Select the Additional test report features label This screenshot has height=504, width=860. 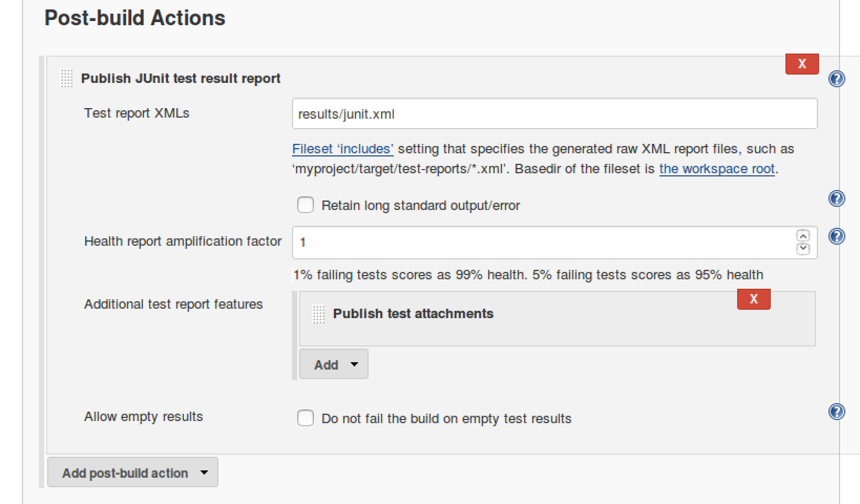(173, 304)
